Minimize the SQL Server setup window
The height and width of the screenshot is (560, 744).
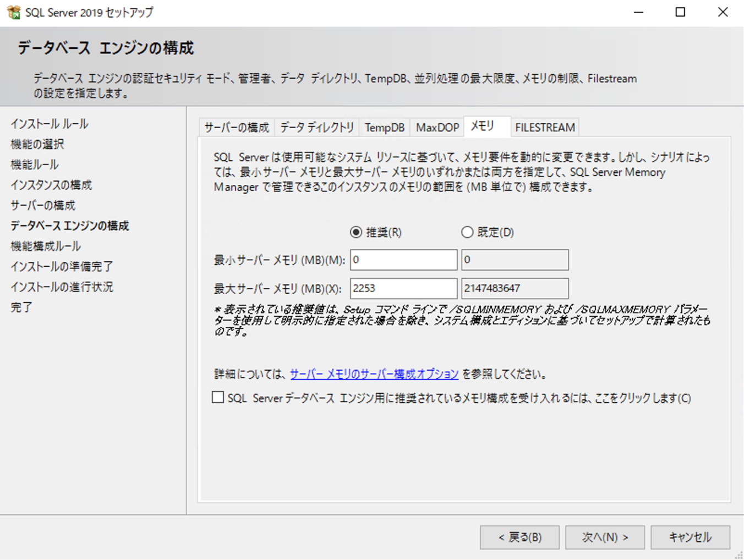pos(638,12)
